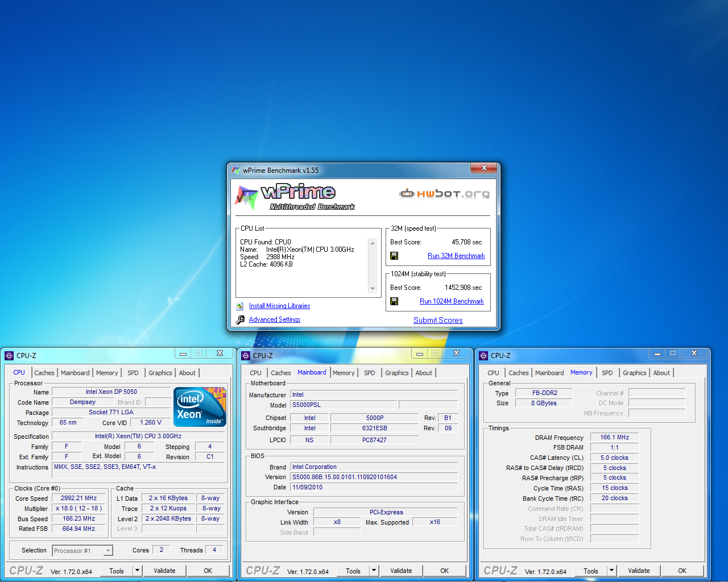Open Mainboard tab in left CPU-Z

coord(75,373)
